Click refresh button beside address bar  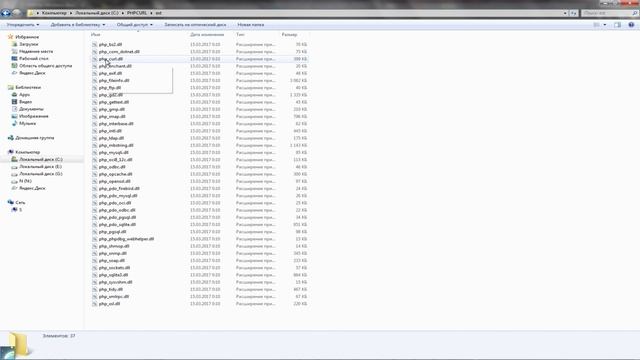pos(573,13)
